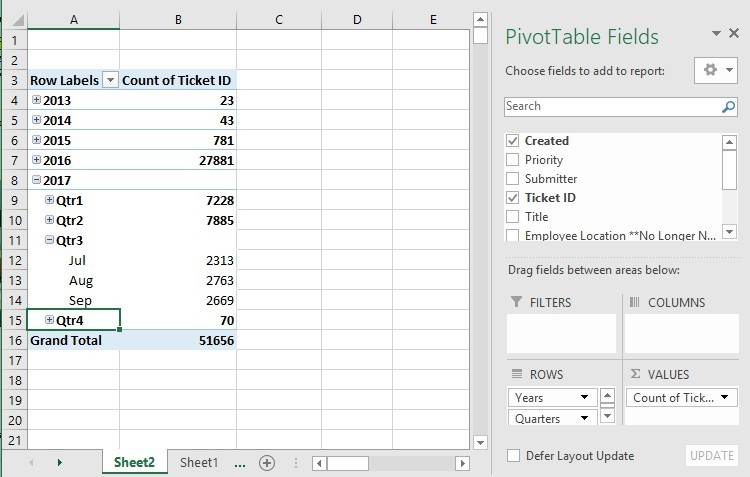Enable Defer Layout Update checkbox

click(x=513, y=456)
